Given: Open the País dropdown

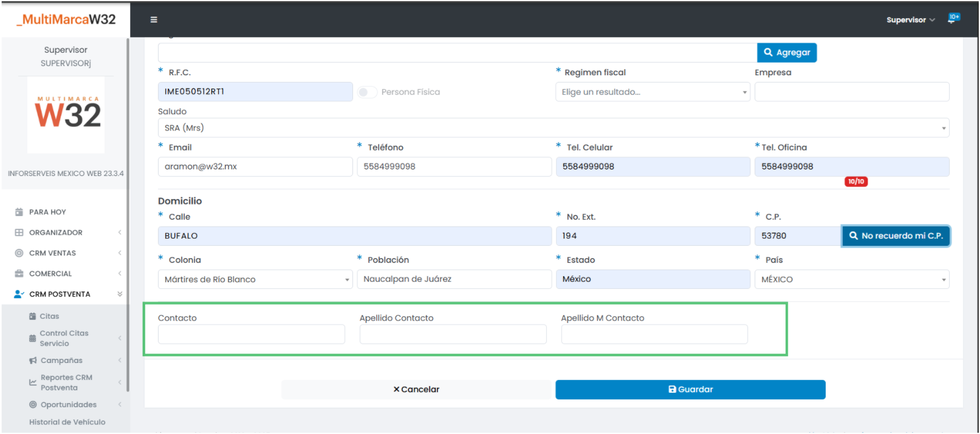Looking at the screenshot, I should pos(851,279).
